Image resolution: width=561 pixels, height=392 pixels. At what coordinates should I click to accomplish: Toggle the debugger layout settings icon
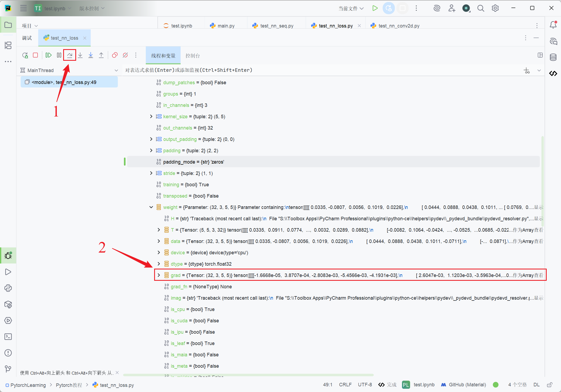pos(540,55)
